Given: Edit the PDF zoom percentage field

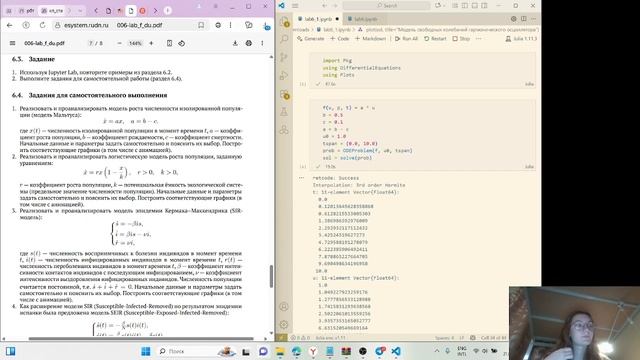Looking at the screenshot, I should pyautogui.click(x=135, y=43).
